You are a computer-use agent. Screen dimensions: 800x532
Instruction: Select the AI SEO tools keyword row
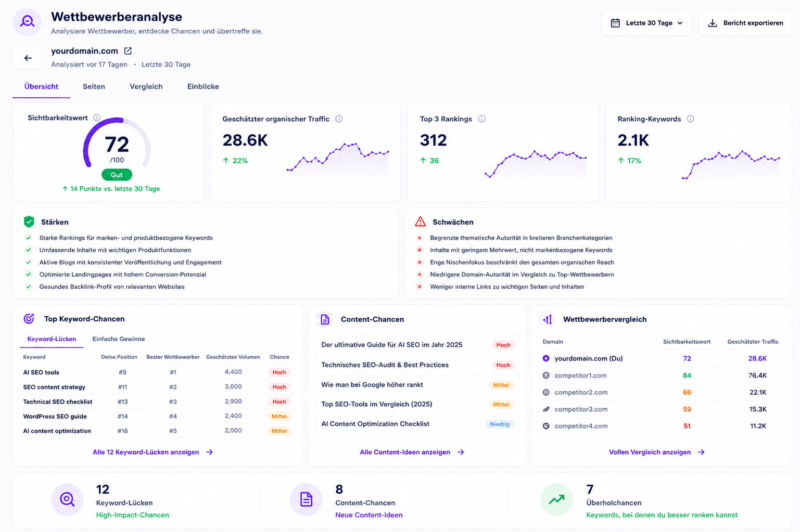(x=158, y=372)
